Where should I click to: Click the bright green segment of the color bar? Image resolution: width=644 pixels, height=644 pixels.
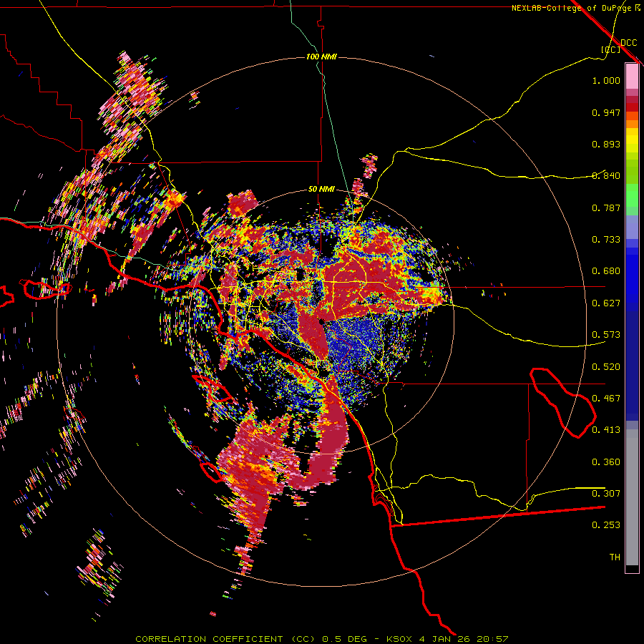632,195
